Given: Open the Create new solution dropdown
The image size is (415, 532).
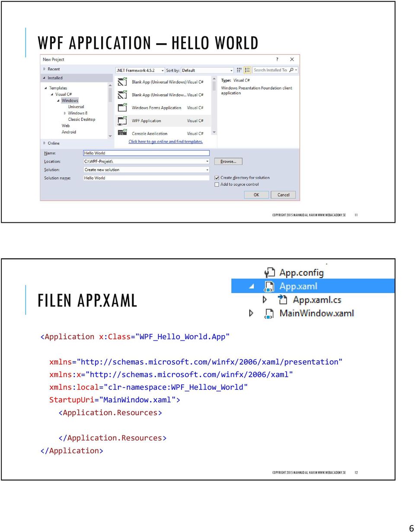Looking at the screenshot, I should 207,170.
